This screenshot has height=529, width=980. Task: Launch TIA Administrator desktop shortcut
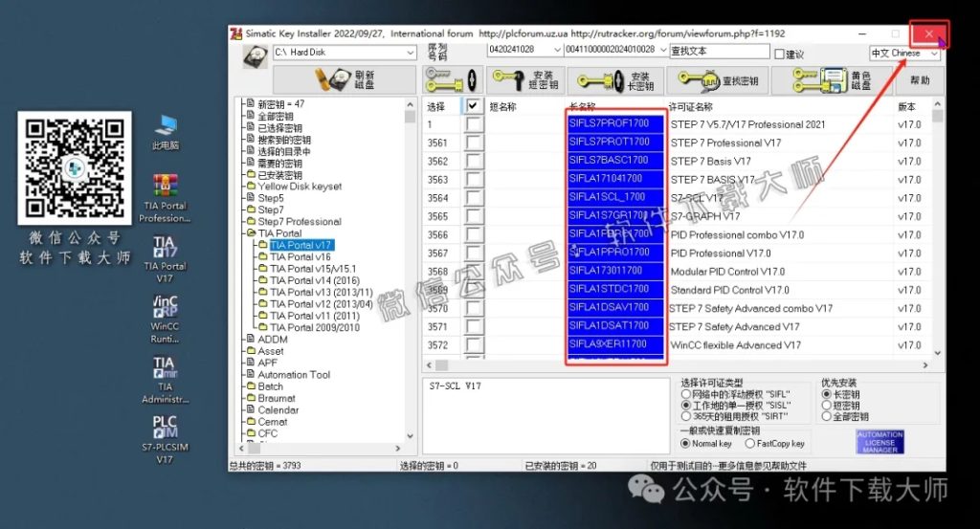pos(165,380)
